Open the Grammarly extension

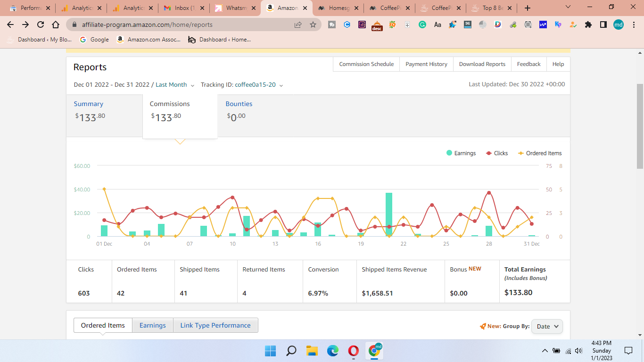point(422,25)
